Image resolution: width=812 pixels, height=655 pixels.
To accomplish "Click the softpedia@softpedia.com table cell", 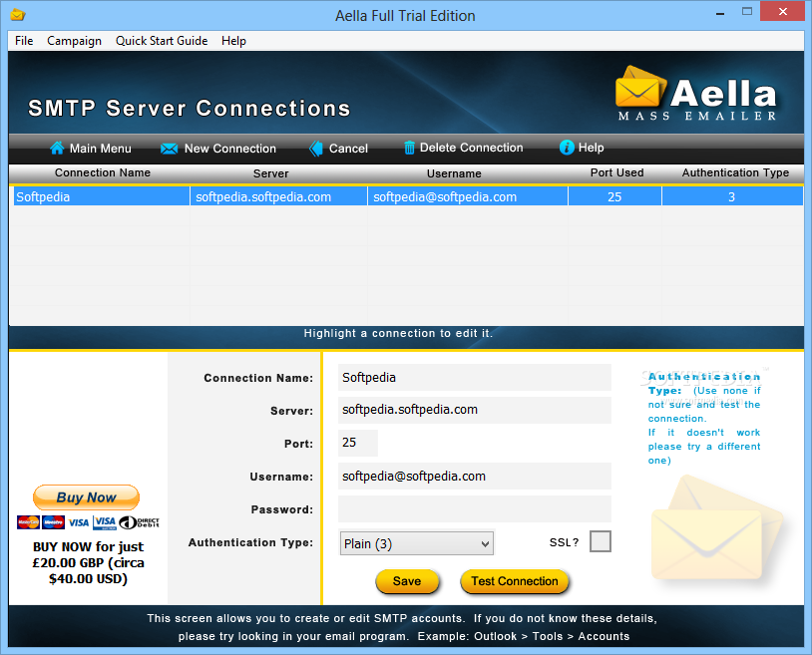I will (x=468, y=196).
